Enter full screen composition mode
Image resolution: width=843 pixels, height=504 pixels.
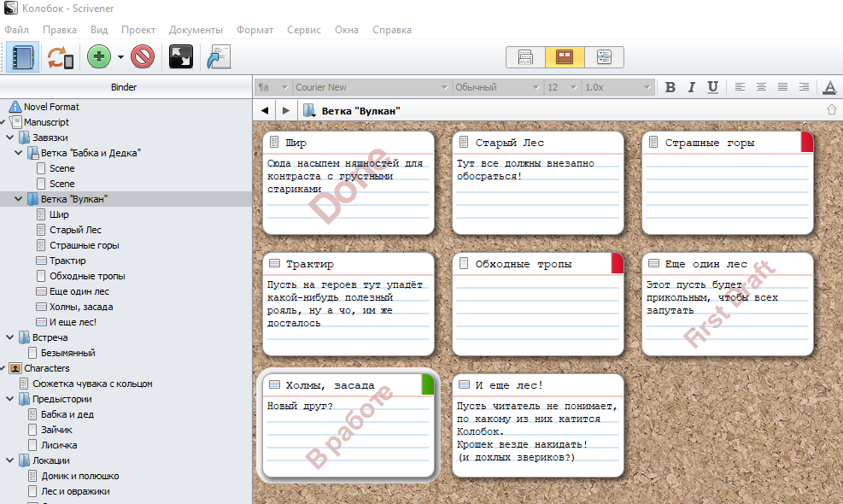pyautogui.click(x=180, y=57)
